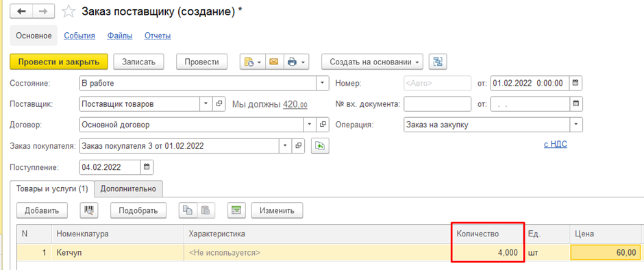Image resolution: width=644 pixels, height=270 pixels.
Task: Open the printer icon print menu
Action: coord(296,62)
